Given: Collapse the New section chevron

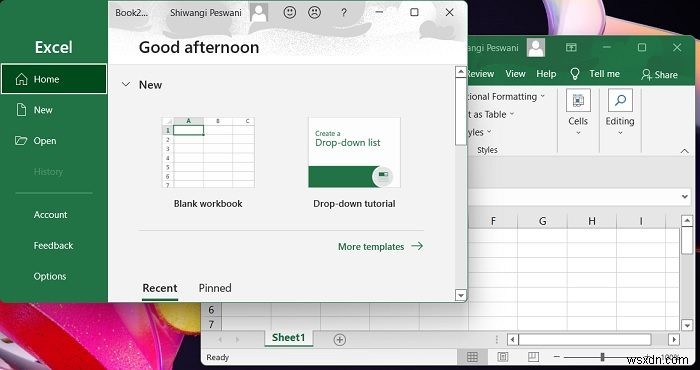Looking at the screenshot, I should pyautogui.click(x=126, y=84).
